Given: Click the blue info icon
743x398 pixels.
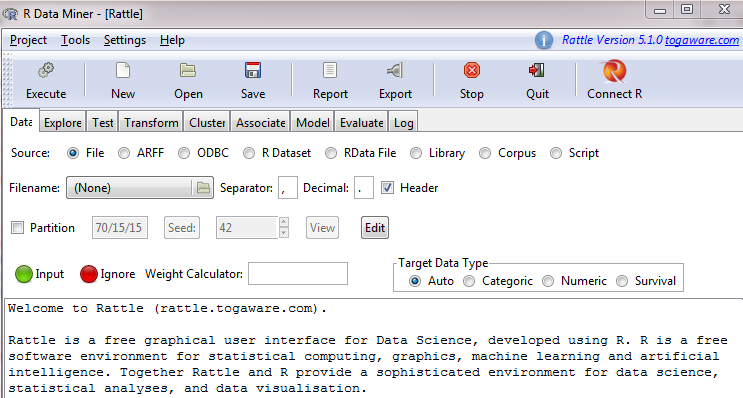Looking at the screenshot, I should click(544, 40).
